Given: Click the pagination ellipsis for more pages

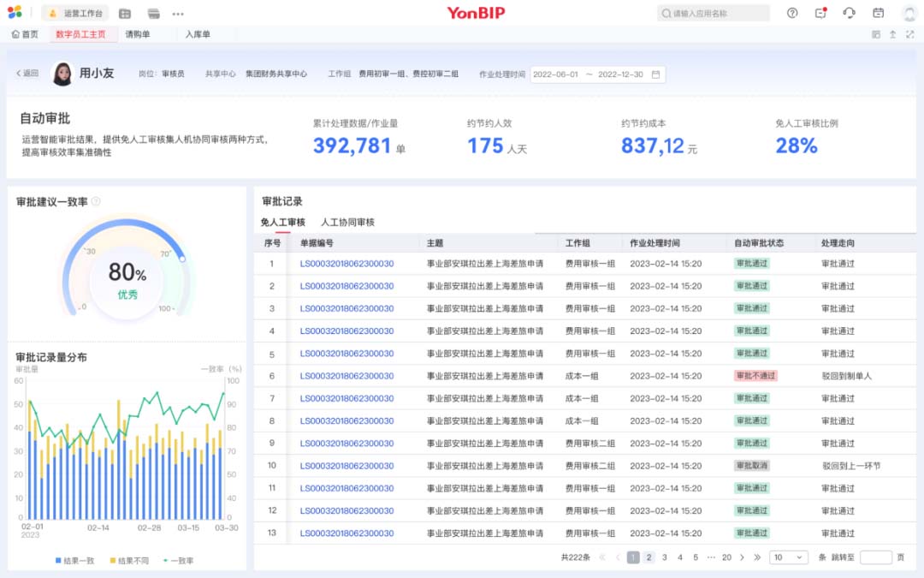Looking at the screenshot, I should (x=711, y=557).
